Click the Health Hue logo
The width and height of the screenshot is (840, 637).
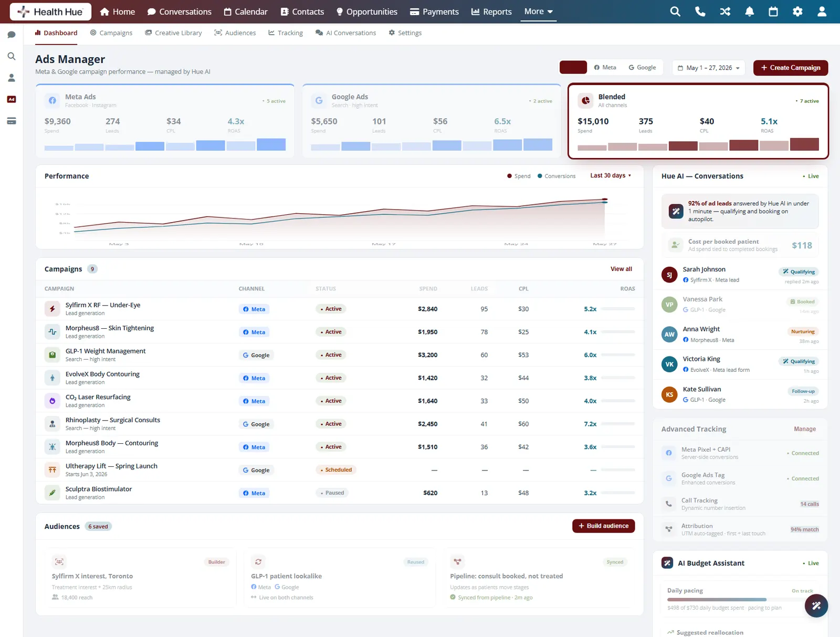pos(50,12)
